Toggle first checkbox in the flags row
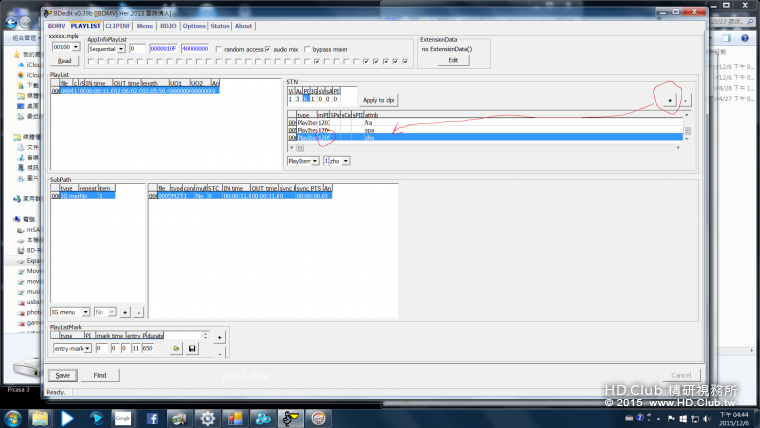Screen dimensions: 760x428 (91, 62)
